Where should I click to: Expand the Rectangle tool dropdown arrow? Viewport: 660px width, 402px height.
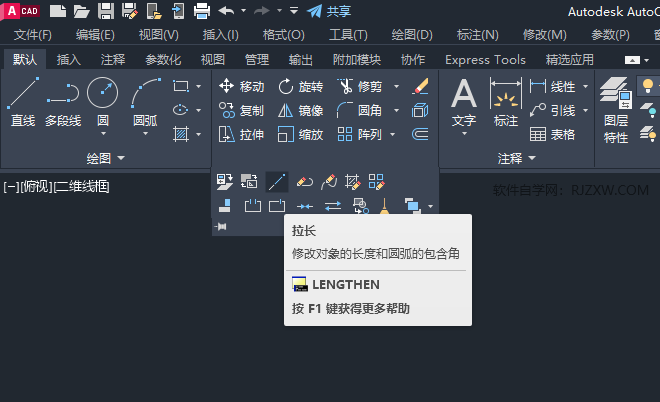pos(199,86)
